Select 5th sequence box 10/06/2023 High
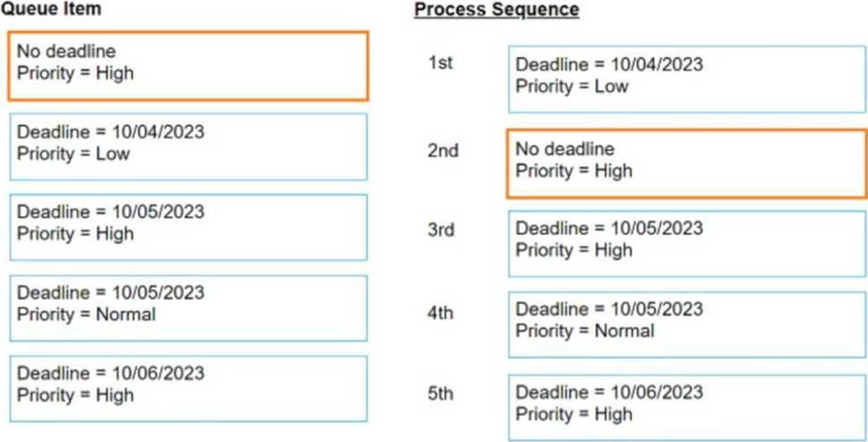The width and height of the screenshot is (868, 442). (x=687, y=408)
